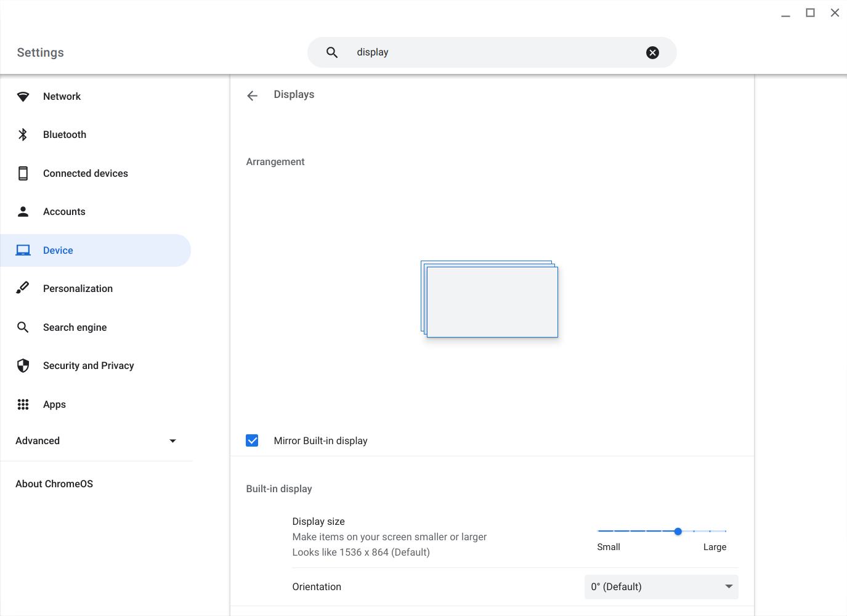This screenshot has width=847, height=616.
Task: Click the Display size slider handle
Action: coord(678,531)
